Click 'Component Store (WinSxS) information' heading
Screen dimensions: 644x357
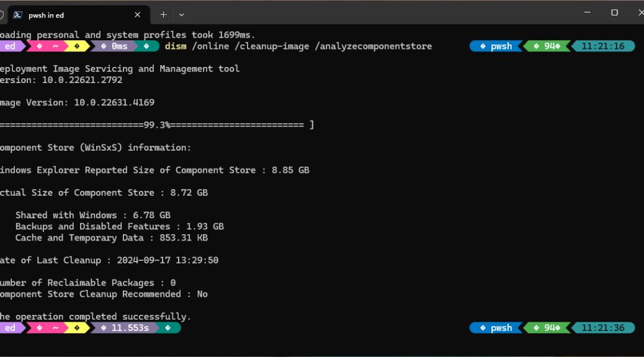pos(96,148)
